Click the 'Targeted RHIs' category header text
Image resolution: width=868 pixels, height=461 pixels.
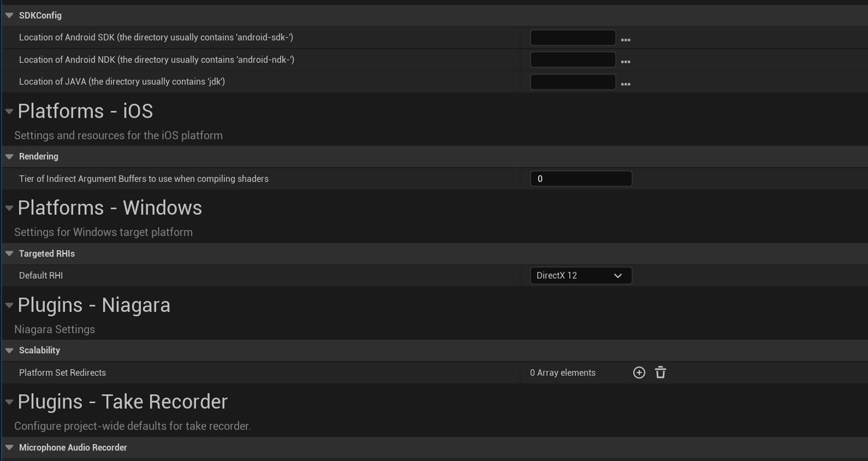(x=47, y=253)
